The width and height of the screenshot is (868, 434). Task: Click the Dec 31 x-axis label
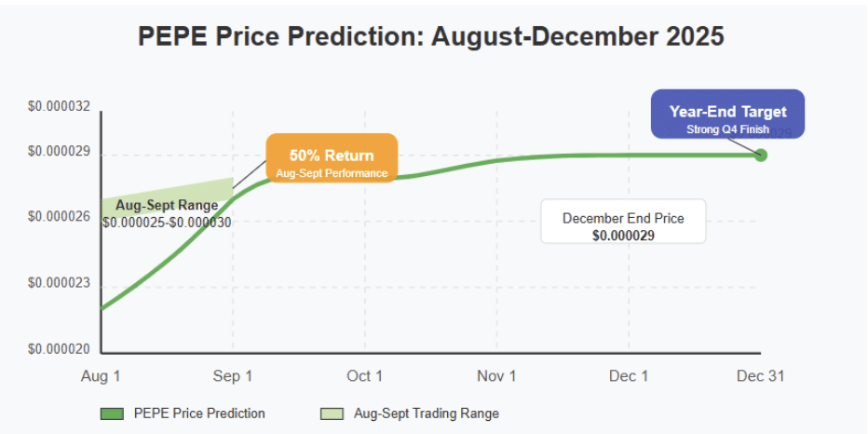[x=761, y=376]
